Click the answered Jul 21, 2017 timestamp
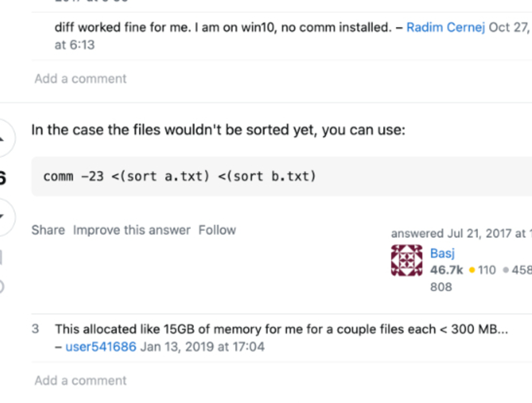532x403 pixels. 461,233
